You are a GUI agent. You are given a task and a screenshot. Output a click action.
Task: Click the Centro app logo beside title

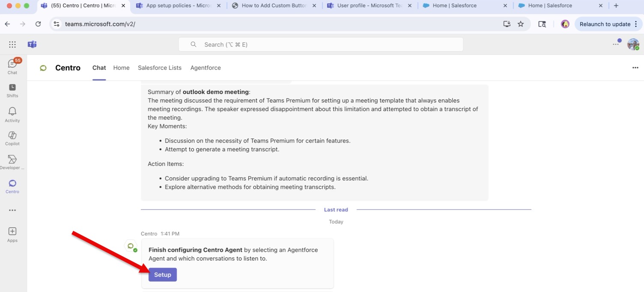43,68
